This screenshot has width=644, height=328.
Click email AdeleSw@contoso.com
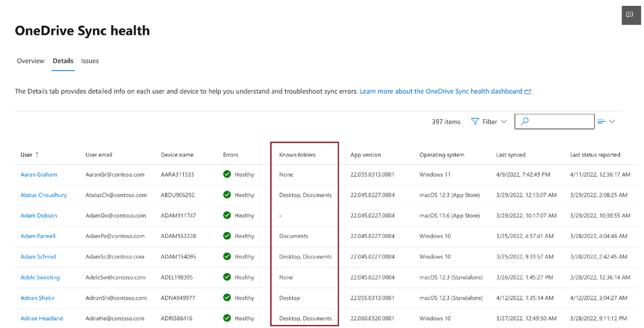(116, 277)
